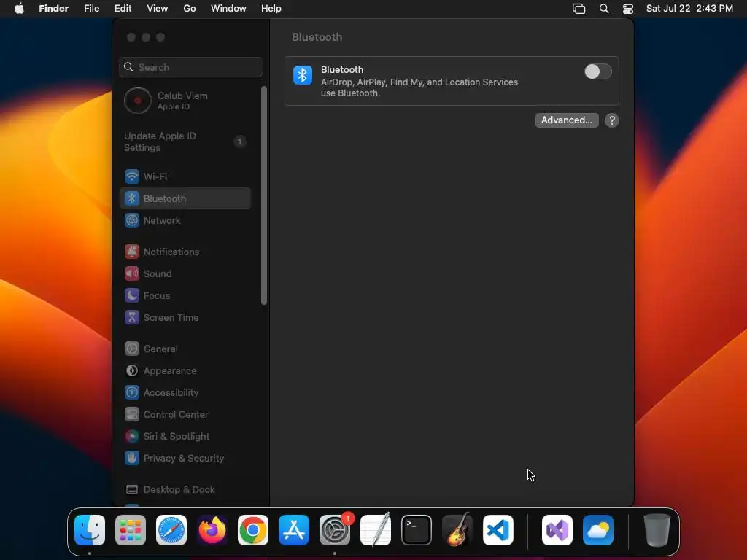Turn on the Bluetooth toggle switch
Viewport: 747px width, 560px height.
[598, 72]
